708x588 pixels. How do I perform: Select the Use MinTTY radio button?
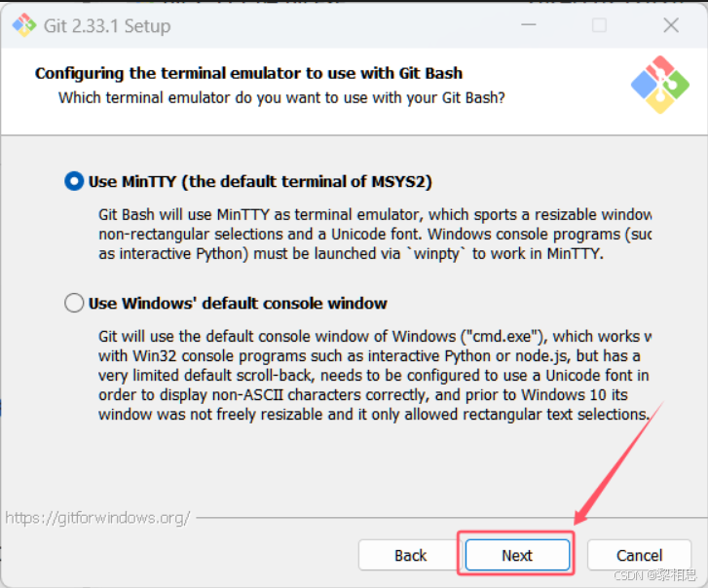coord(74,181)
